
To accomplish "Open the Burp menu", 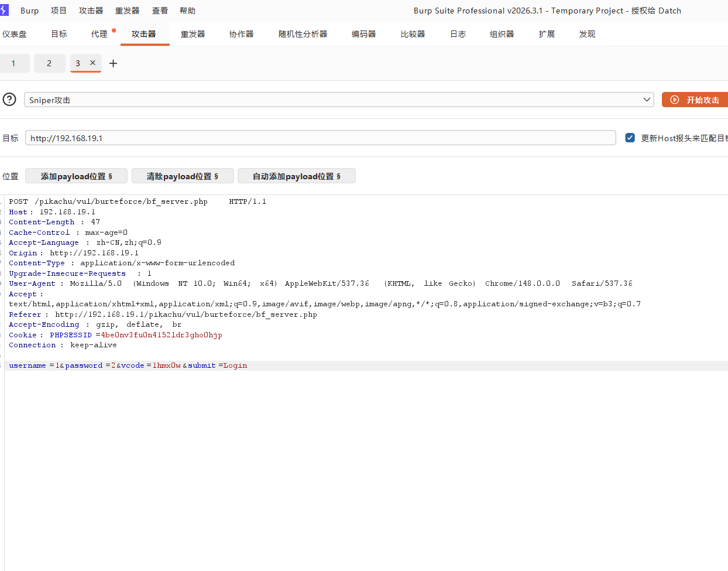I will tap(29, 11).
